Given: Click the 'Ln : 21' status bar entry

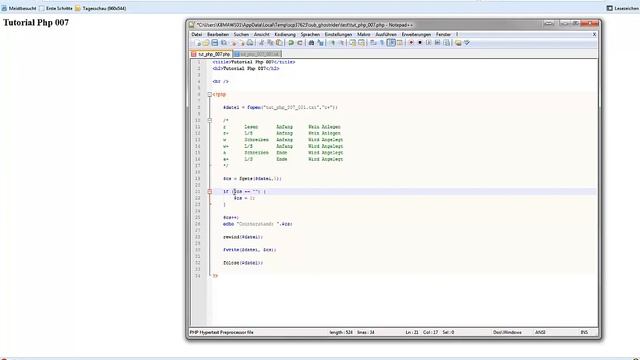Looking at the screenshot, I should 412,333.
